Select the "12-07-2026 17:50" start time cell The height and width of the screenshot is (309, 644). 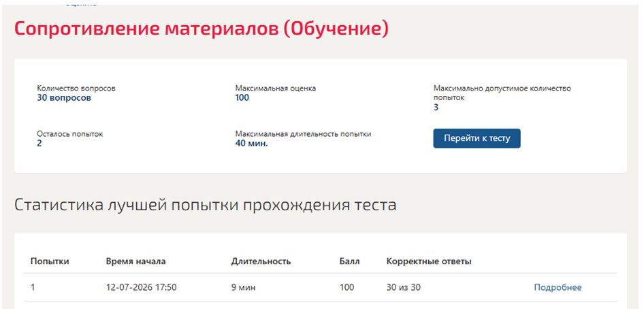coord(142,287)
